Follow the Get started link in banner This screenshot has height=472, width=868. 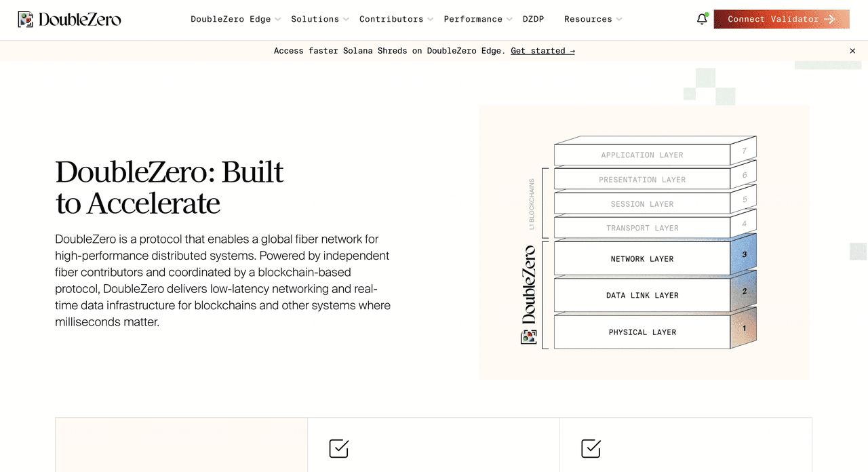click(542, 51)
